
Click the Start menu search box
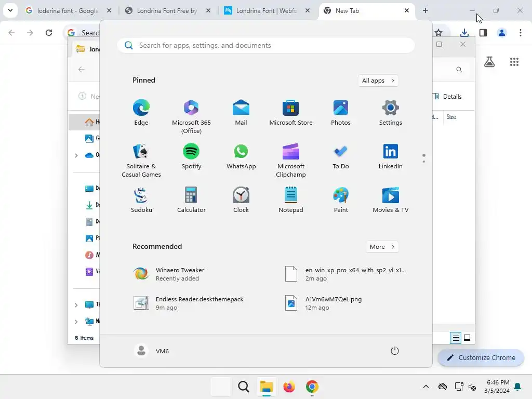point(266,46)
